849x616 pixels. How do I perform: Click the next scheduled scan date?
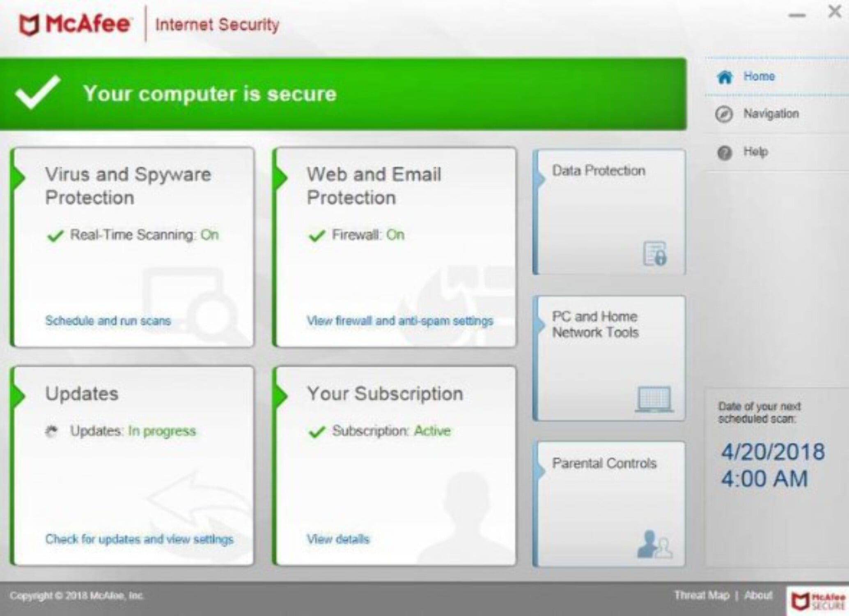pos(773,452)
